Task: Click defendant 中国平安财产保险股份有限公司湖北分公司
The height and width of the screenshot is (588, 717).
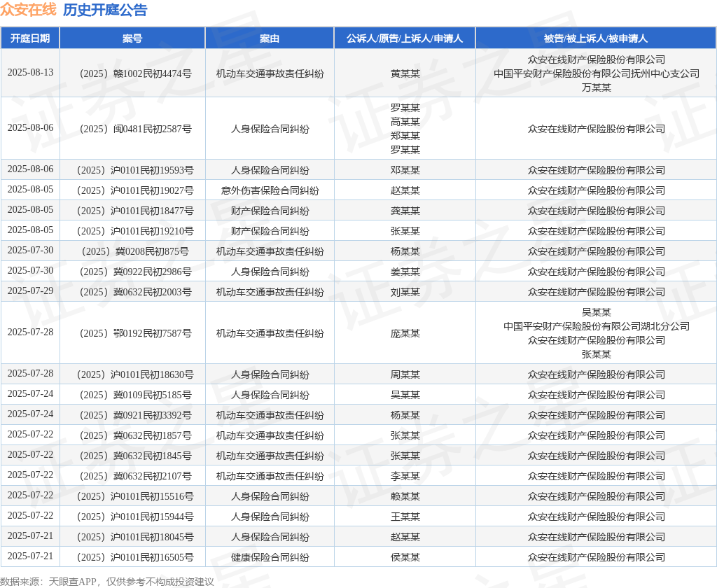Action: [597, 326]
